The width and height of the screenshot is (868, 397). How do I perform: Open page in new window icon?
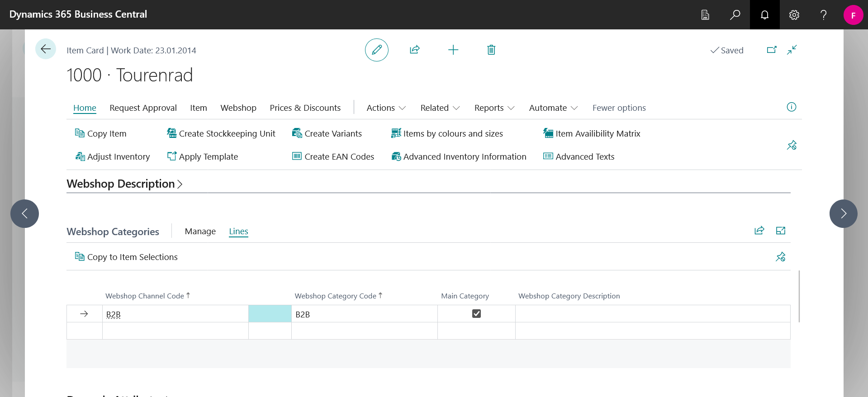point(772,50)
